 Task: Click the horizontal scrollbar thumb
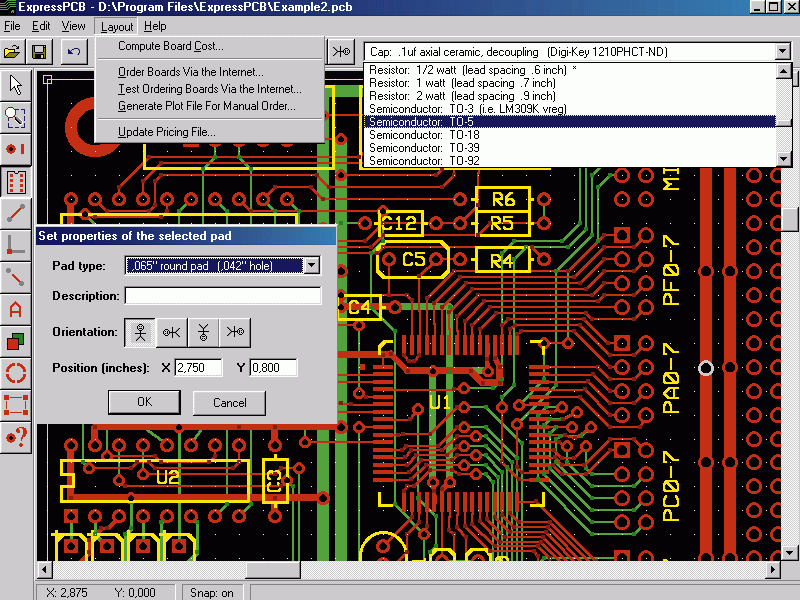pos(273,569)
